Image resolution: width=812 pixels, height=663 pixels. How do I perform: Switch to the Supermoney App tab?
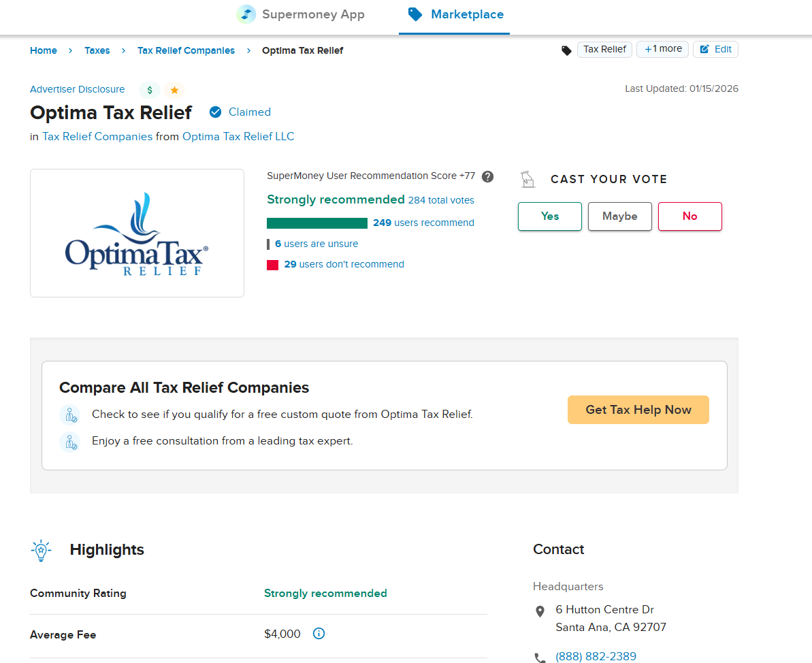pos(301,14)
